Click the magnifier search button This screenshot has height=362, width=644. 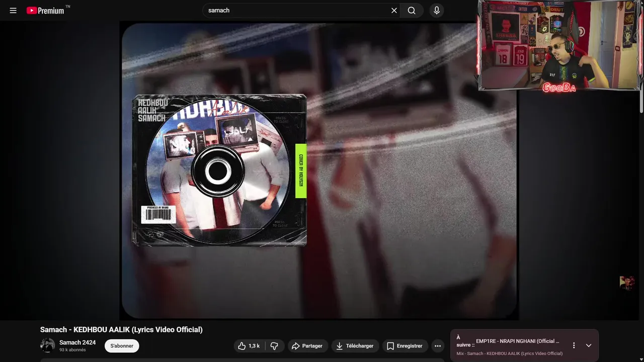coord(412,11)
